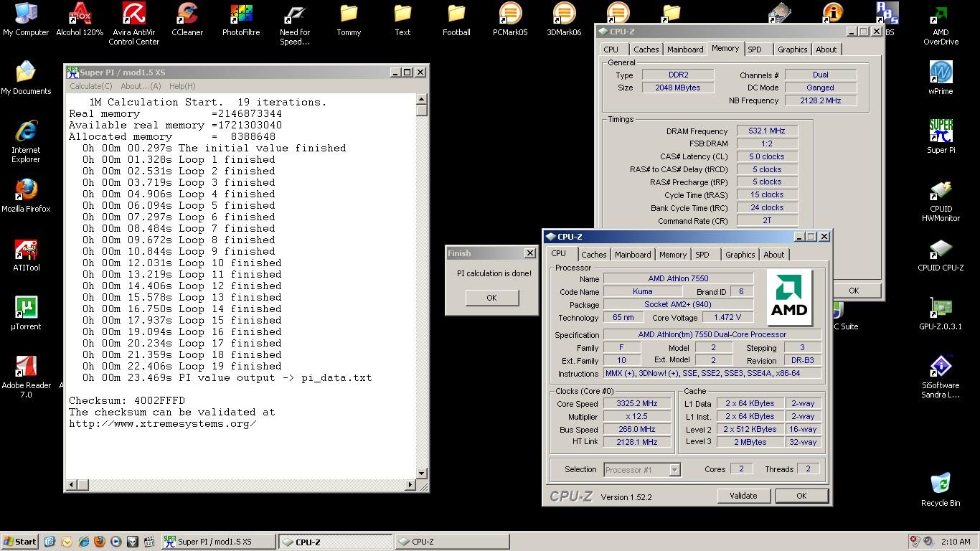The width and height of the screenshot is (980, 551).
Task: Select About tab in back CPU-Z window
Action: [x=826, y=50]
